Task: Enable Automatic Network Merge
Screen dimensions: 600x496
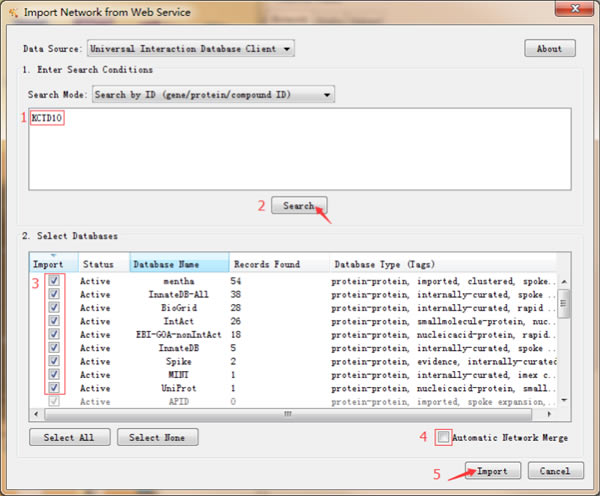Action: point(444,438)
